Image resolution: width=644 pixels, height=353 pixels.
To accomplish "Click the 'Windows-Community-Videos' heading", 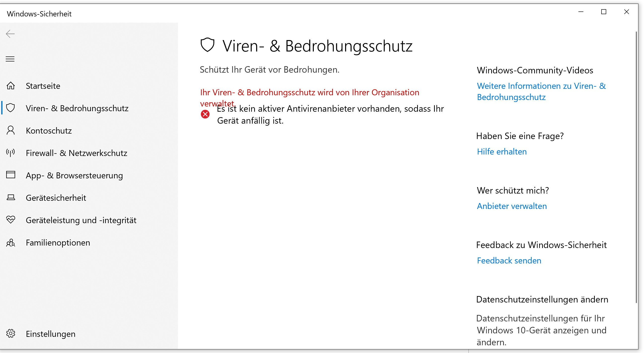I will click(x=535, y=70).
